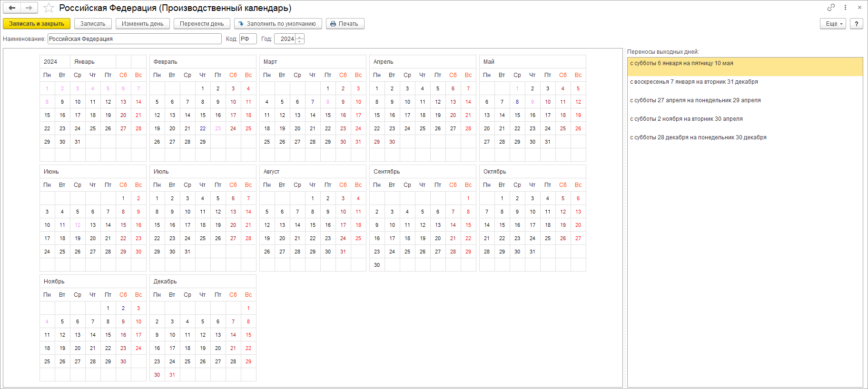Screen dimensions: 868x389
Task: Click the Февраль month header
Action: (x=203, y=62)
